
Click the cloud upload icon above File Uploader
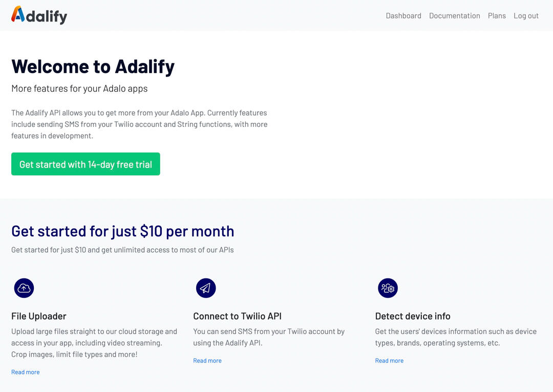coord(24,288)
